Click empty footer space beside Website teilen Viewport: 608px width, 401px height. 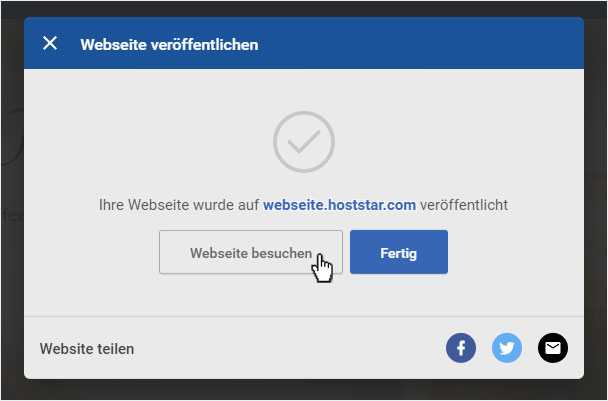tap(289, 348)
